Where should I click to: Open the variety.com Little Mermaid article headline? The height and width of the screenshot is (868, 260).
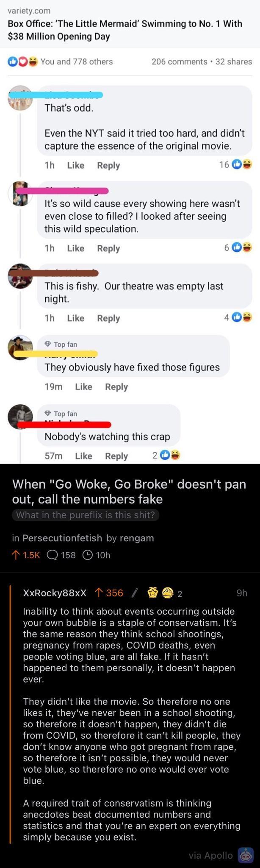coord(125,30)
